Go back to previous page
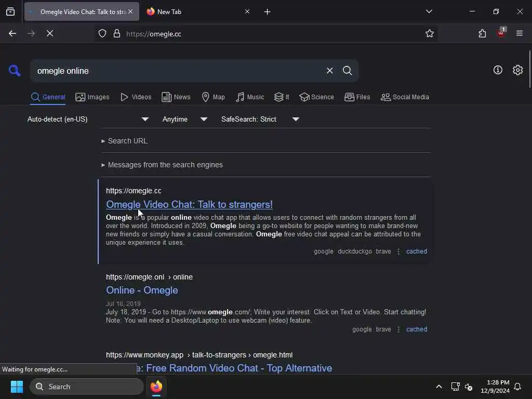Screen dimensions: 532x399 (12, 33)
